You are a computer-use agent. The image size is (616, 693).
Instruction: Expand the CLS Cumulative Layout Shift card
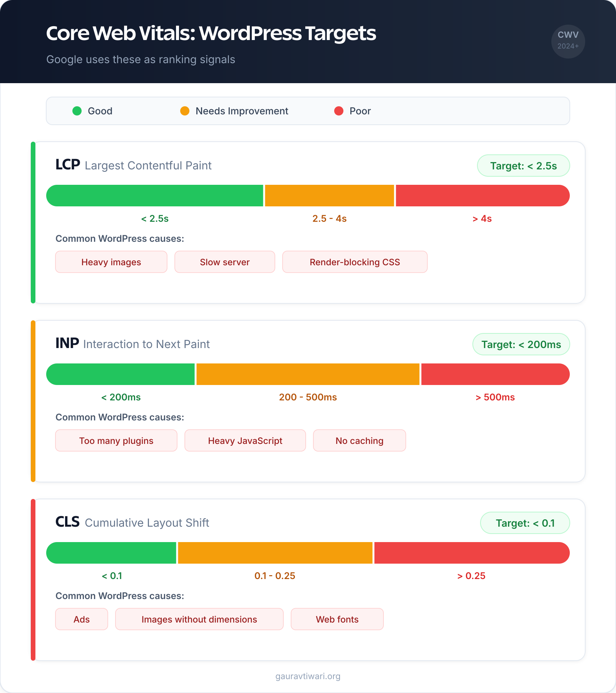click(x=132, y=523)
